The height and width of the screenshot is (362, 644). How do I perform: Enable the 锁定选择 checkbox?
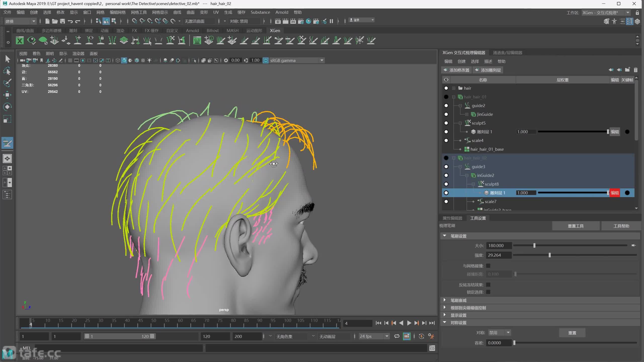pyautogui.click(x=488, y=292)
